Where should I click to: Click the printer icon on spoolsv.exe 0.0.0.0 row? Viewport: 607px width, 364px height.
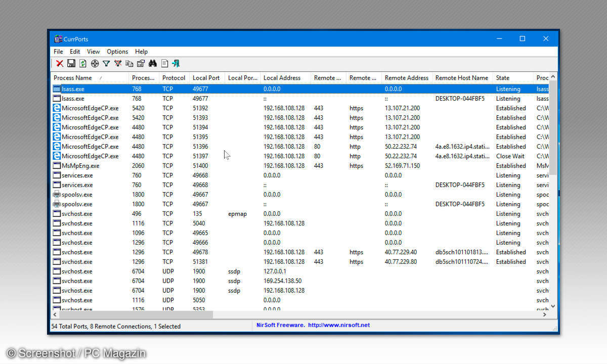[x=57, y=195]
